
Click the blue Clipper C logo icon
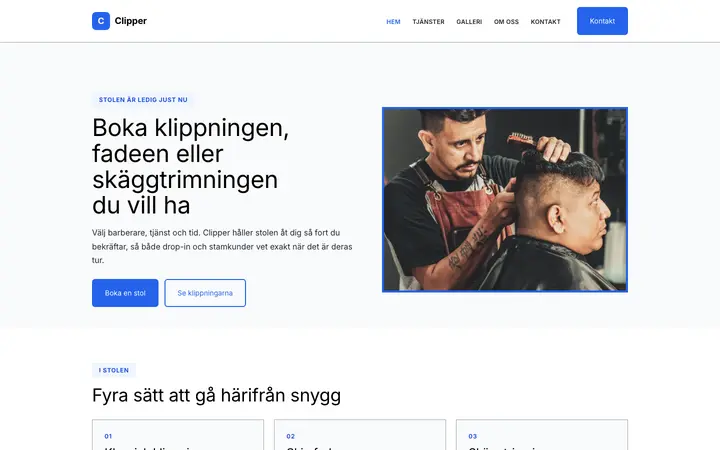[x=101, y=21]
